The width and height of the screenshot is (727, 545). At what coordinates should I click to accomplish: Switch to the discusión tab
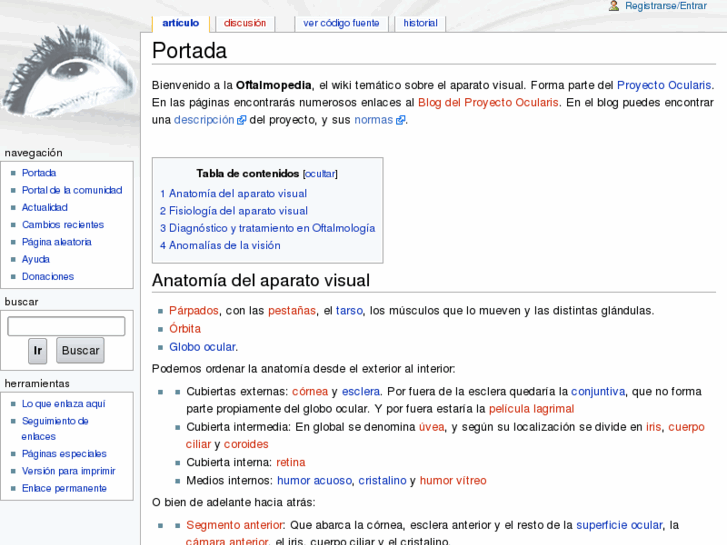click(245, 23)
